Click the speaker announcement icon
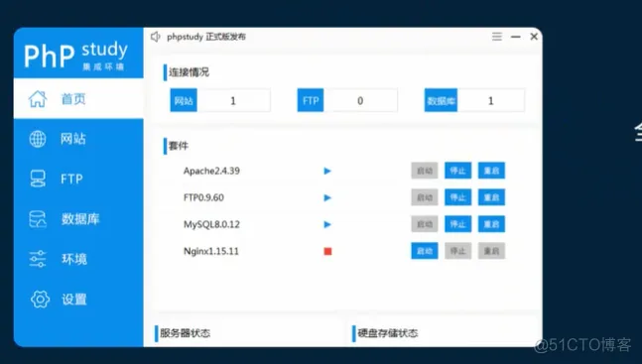 [155, 37]
